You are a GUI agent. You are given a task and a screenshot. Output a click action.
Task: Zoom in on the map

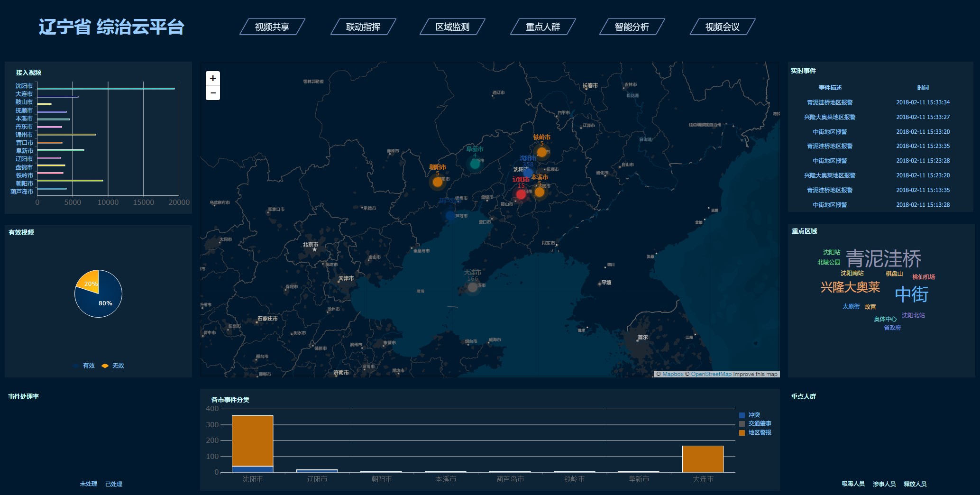pos(213,78)
